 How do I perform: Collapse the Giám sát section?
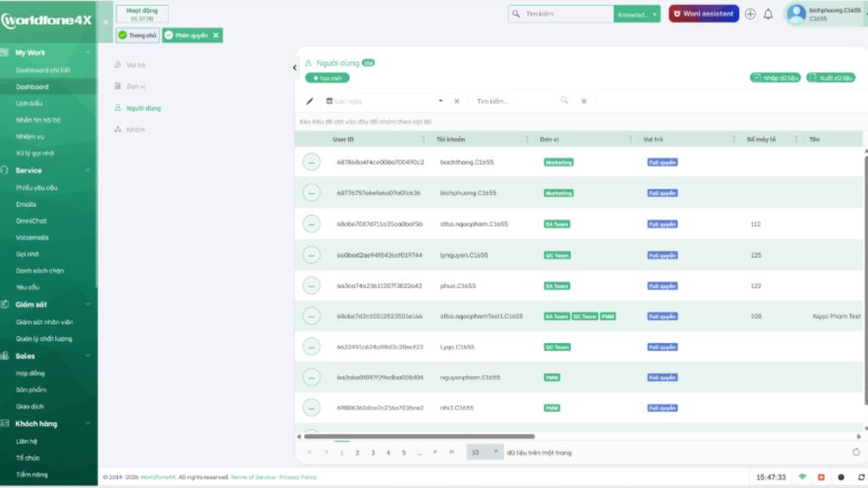point(87,304)
